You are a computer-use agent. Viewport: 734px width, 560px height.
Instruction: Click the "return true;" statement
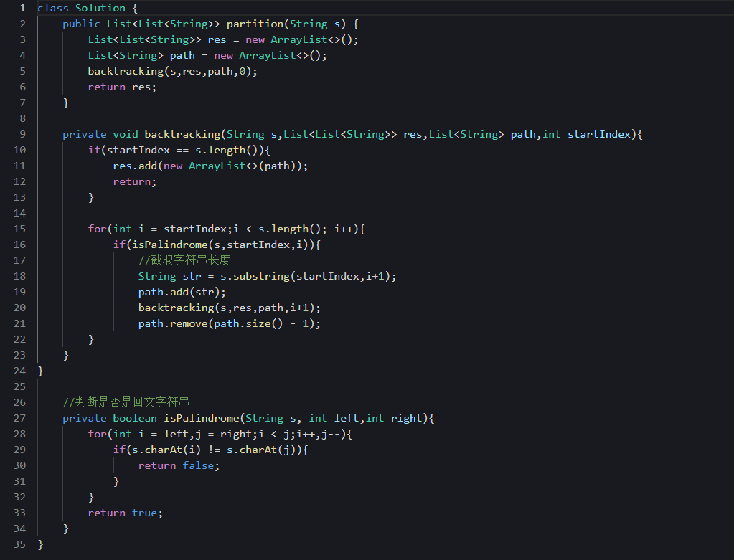tap(126, 513)
